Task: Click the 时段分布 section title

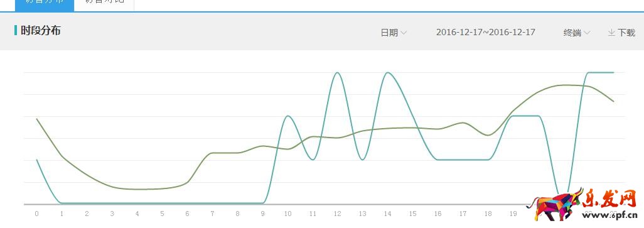Action: (41, 30)
